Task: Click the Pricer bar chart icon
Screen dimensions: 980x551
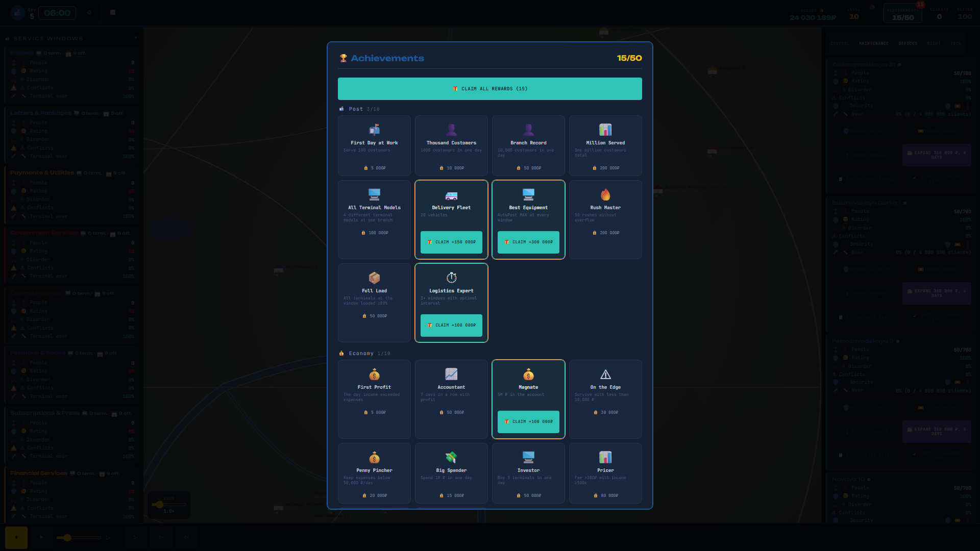Action: click(x=605, y=457)
